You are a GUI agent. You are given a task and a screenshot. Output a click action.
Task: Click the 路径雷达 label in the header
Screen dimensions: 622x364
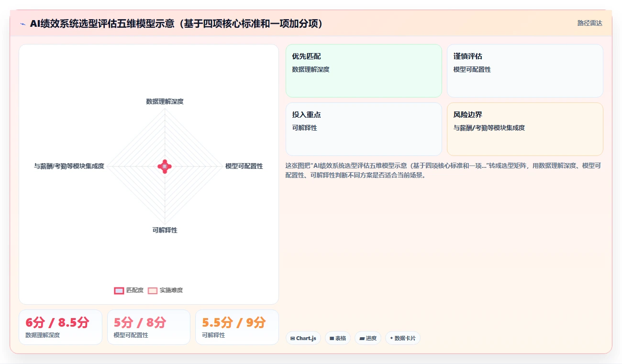589,23
